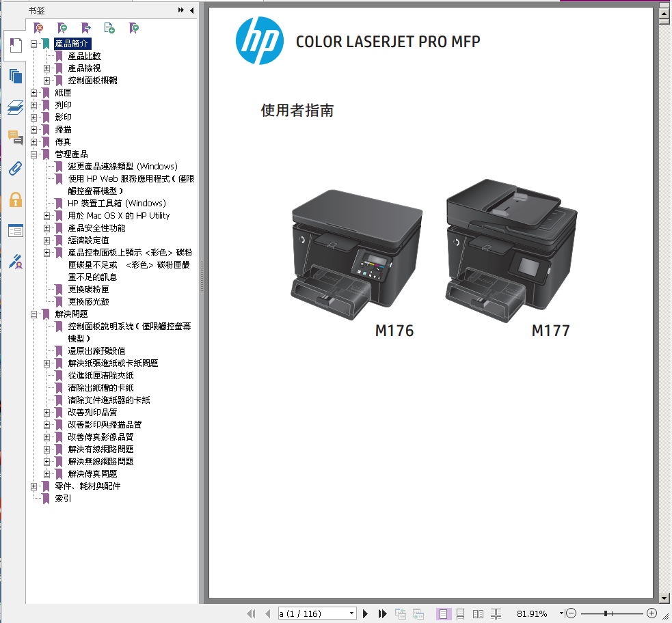Open the Form fields sidebar panel
Viewport: 672px width, 623px height.
pos(16,231)
